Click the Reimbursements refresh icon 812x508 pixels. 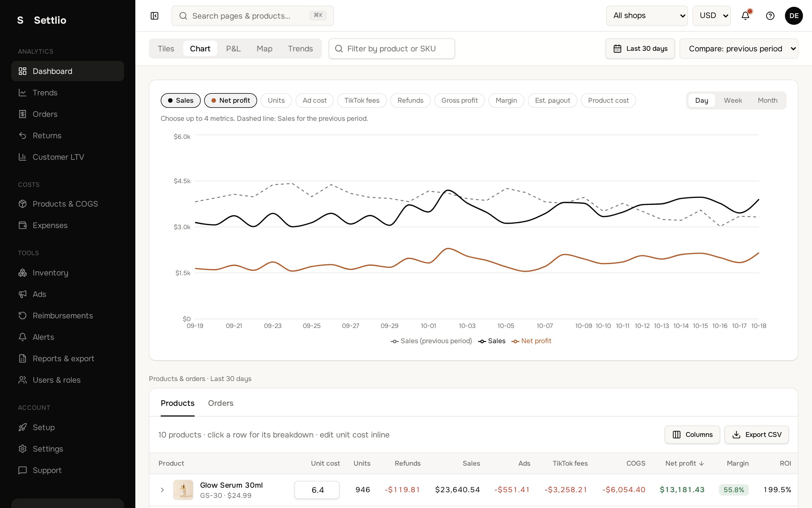pos(23,316)
